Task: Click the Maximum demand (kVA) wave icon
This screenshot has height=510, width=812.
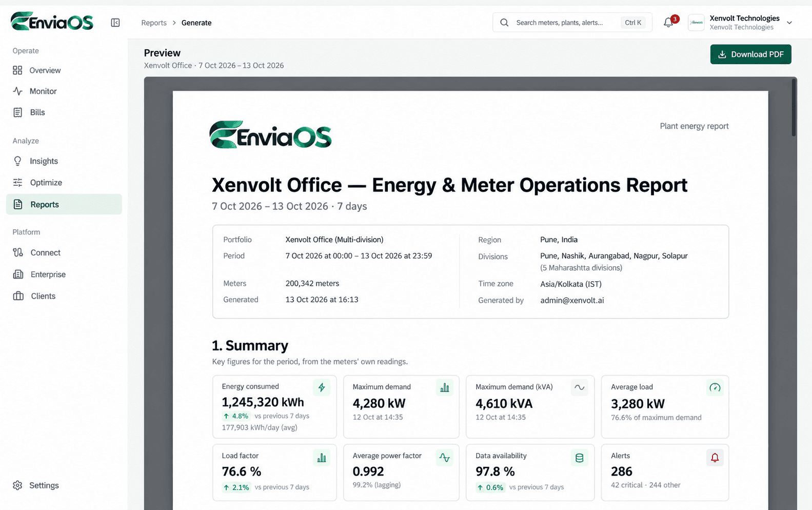Action: coord(579,387)
